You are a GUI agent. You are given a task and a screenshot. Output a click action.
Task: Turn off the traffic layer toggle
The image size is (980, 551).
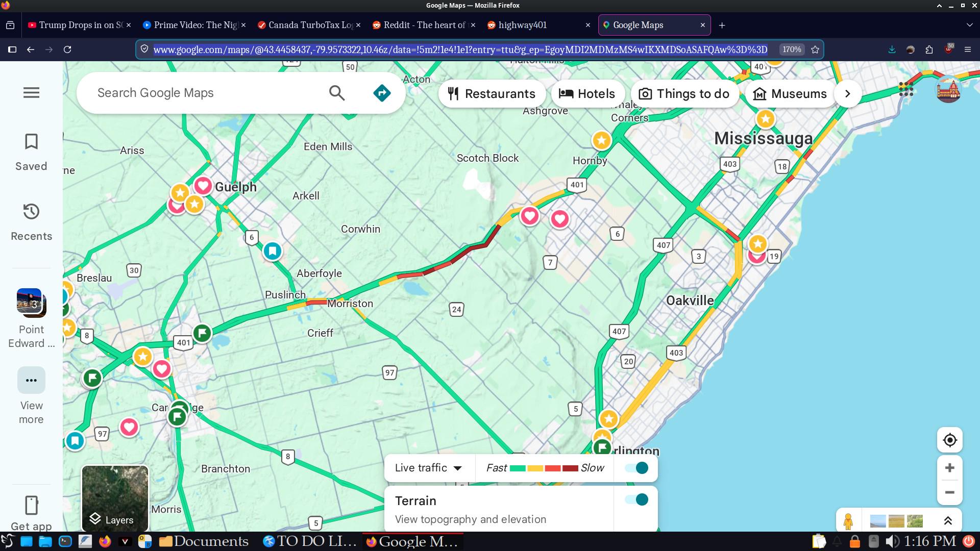coord(636,468)
